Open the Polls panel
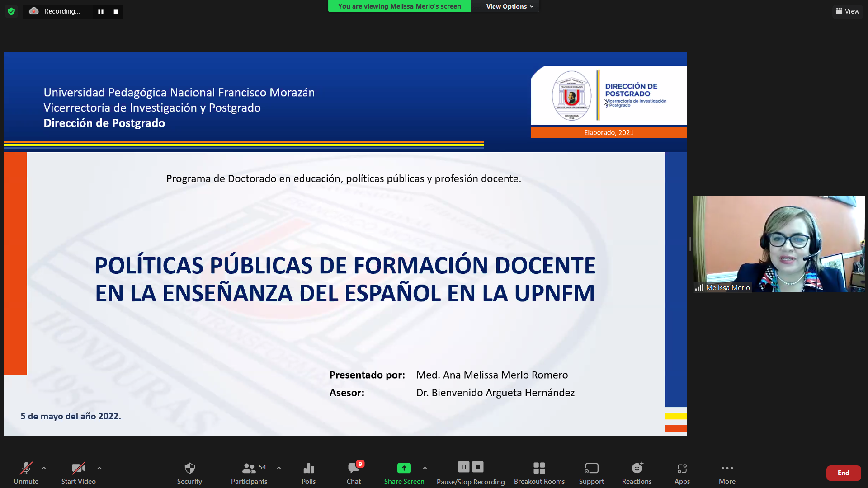The height and width of the screenshot is (488, 868). 308,473
